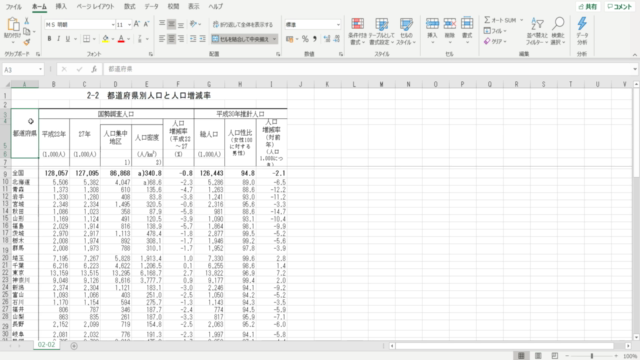Open the Formulas tab
The width and height of the screenshot is (640, 360).
129,7
